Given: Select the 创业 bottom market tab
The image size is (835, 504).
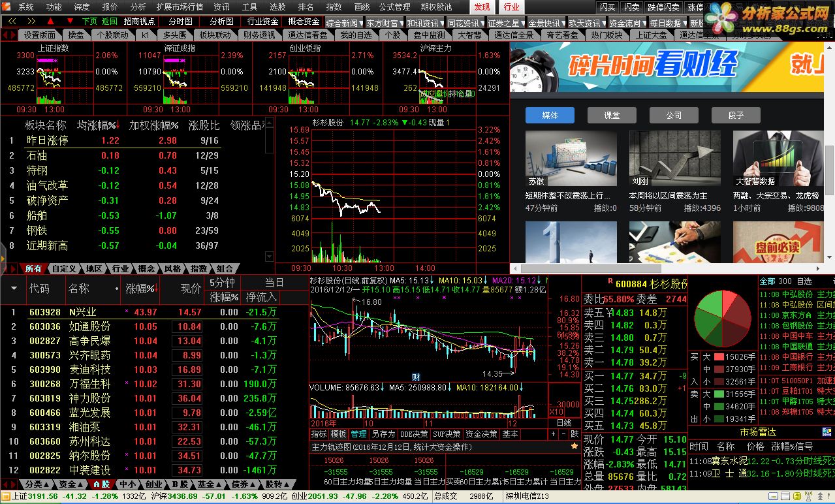Looking at the screenshot, I should click(153, 484).
